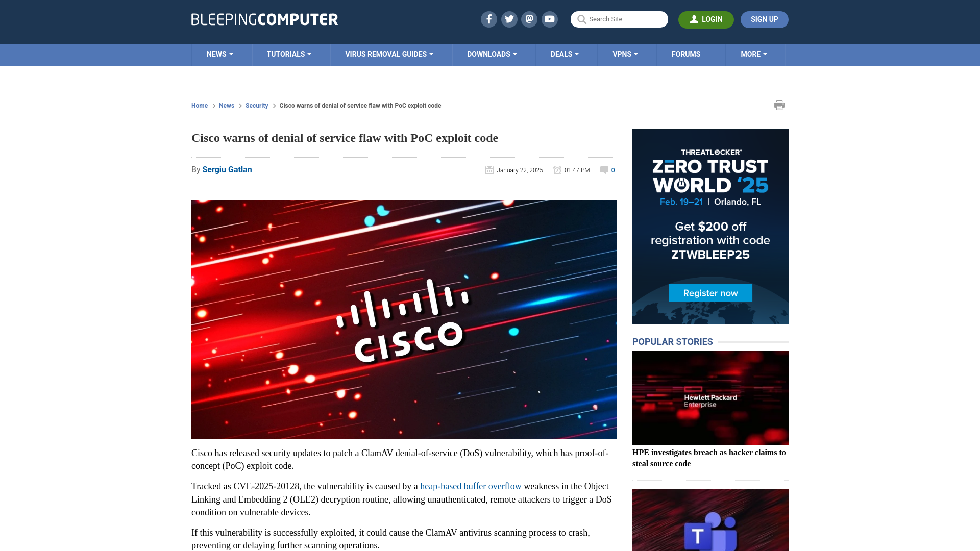Click the SIGN UP button
Screen dimensions: 980x551
pyautogui.click(x=765, y=19)
